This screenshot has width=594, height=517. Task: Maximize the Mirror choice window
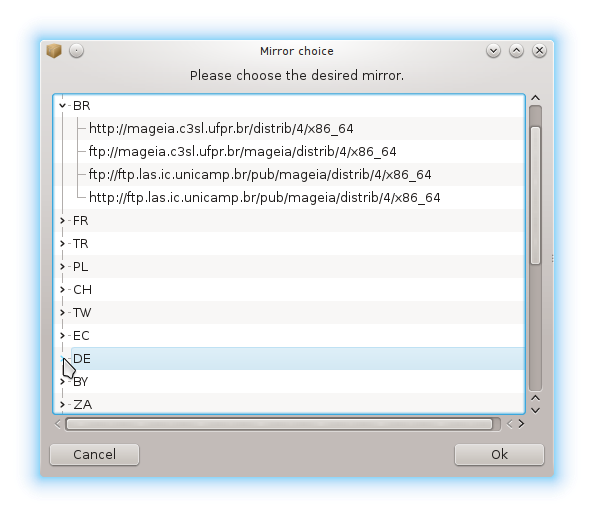pos(516,50)
